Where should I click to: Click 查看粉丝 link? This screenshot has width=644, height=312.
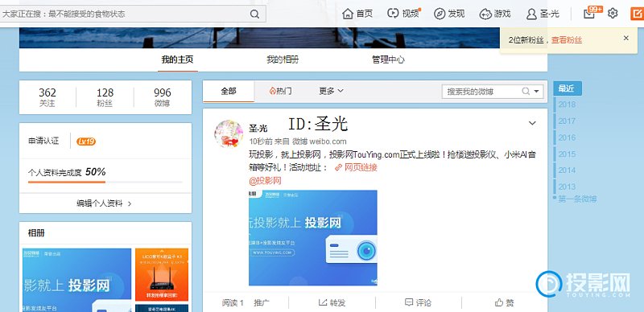coord(567,40)
